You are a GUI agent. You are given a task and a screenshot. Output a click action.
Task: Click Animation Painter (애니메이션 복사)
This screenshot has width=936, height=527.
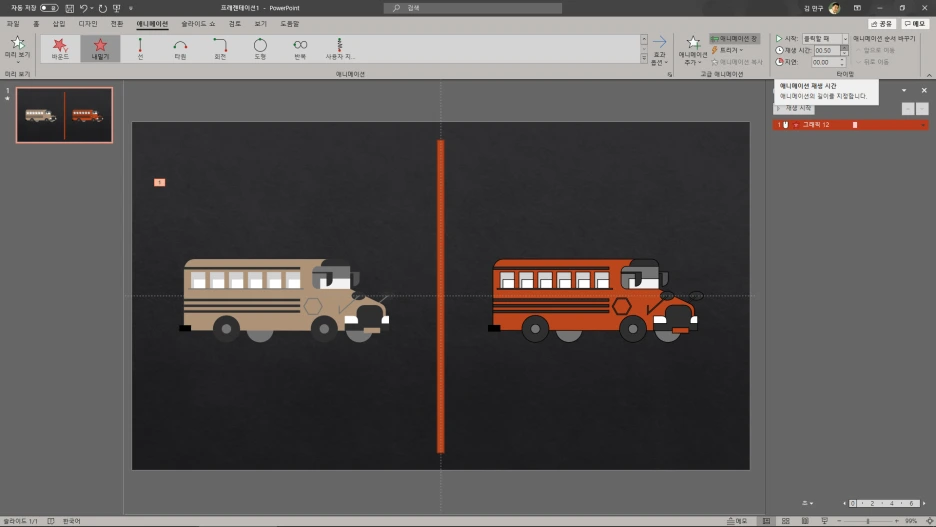click(x=736, y=62)
